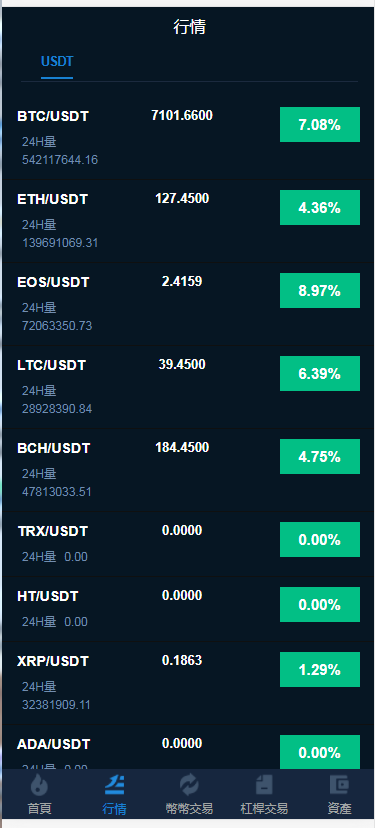Click the 4.75% badge for BCH/USDT

[320, 456]
